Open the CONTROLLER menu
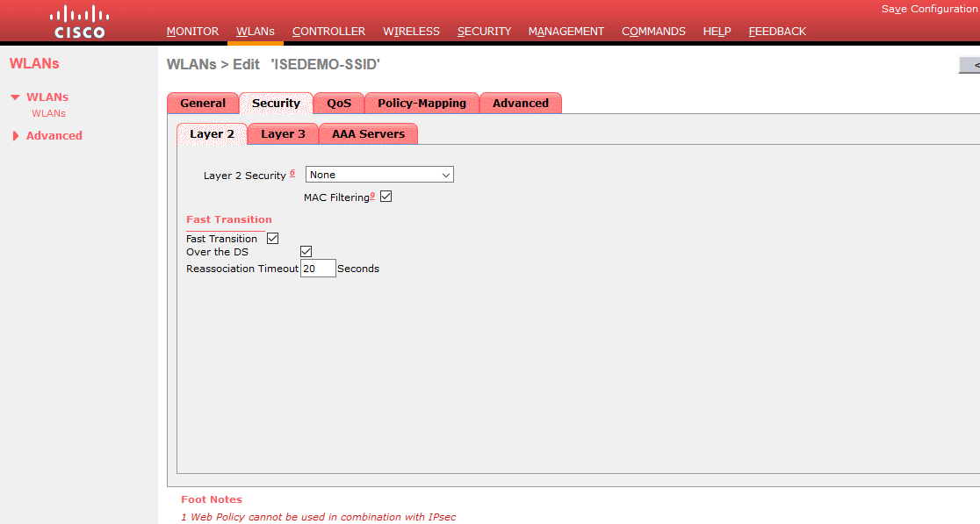This screenshot has height=524, width=980. 328,32
